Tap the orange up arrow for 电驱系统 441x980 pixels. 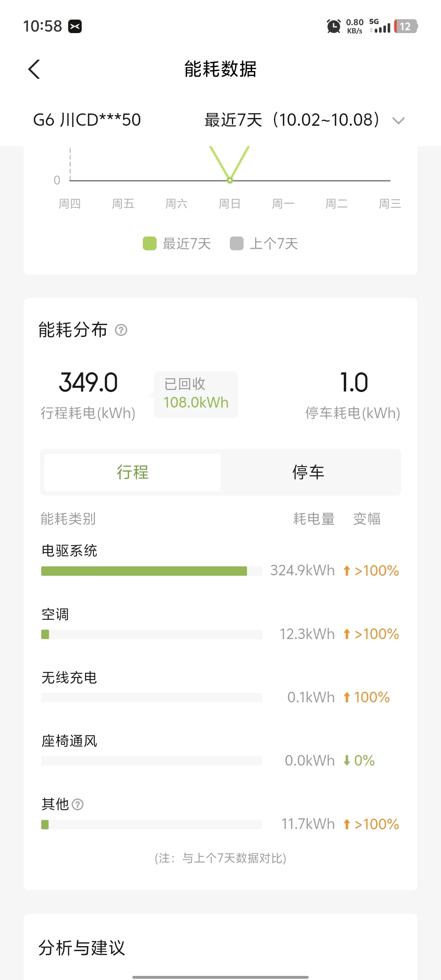(x=347, y=570)
